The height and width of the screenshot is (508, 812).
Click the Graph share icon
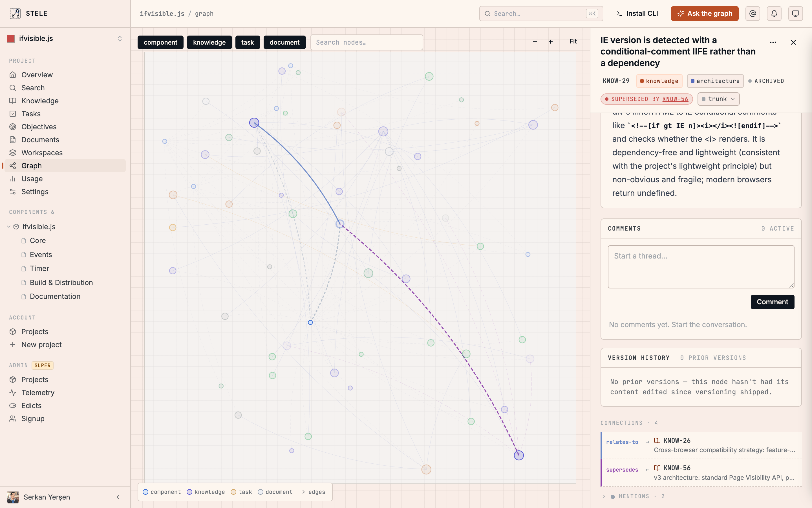click(x=13, y=166)
